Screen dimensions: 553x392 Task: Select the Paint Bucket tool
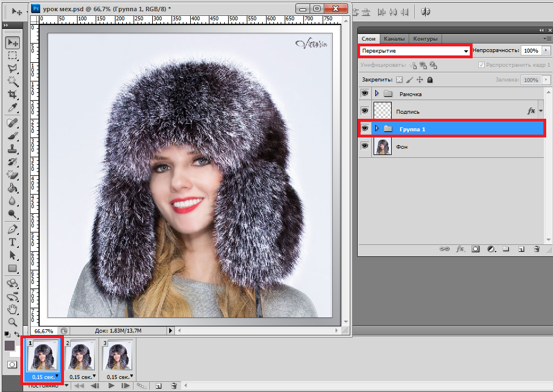12,188
